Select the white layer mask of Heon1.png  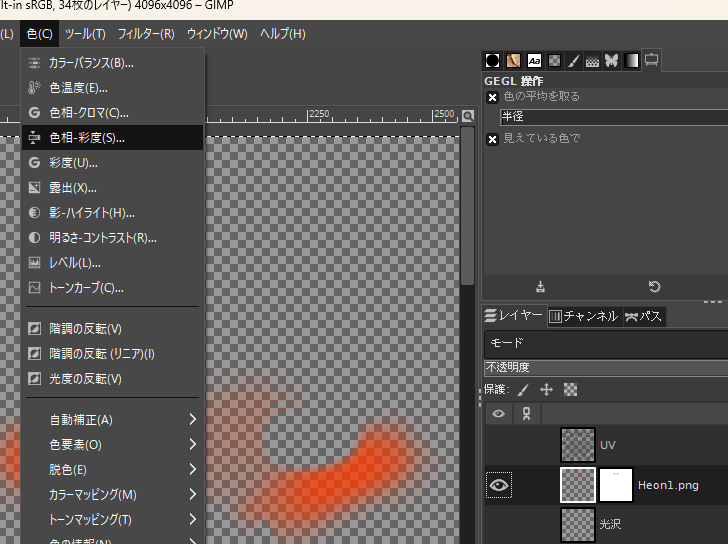click(x=616, y=485)
